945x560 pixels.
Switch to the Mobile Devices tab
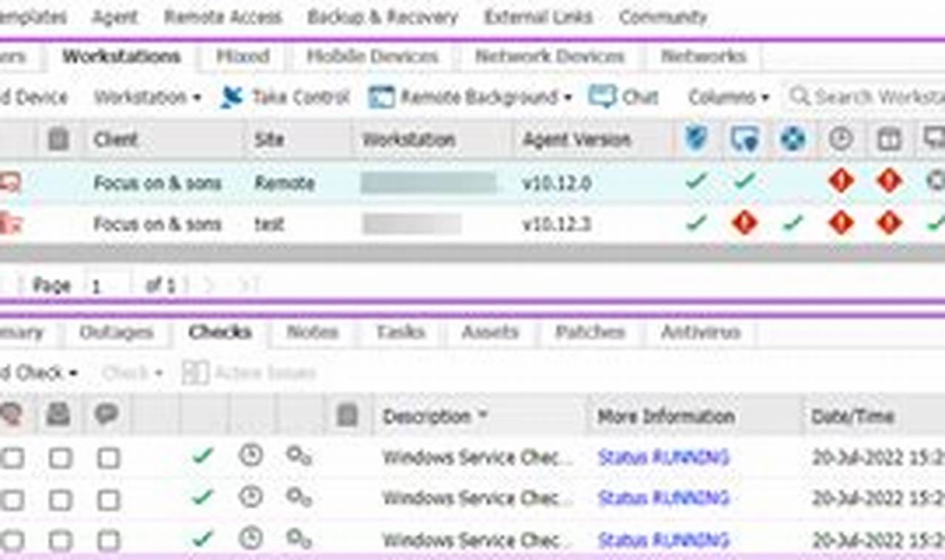tap(372, 56)
